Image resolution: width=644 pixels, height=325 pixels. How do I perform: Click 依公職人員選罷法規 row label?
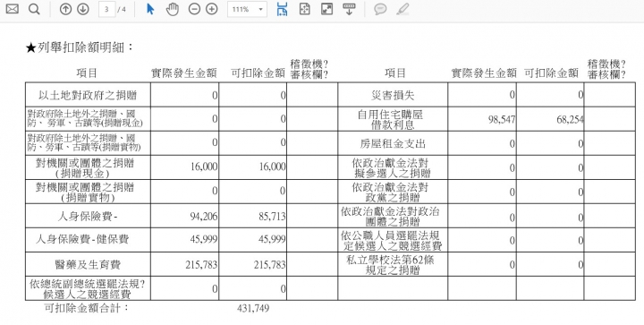click(x=391, y=240)
